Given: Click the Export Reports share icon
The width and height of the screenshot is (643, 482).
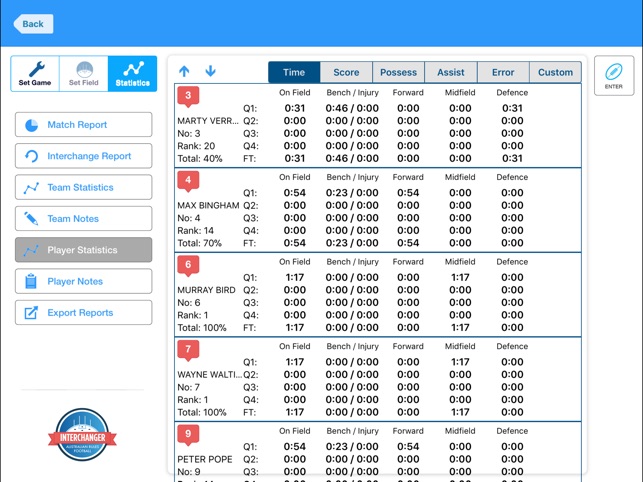Looking at the screenshot, I should [32, 313].
